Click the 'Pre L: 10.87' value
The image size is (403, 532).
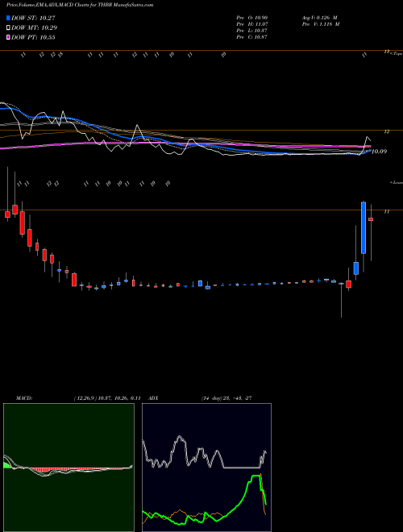[252, 31]
